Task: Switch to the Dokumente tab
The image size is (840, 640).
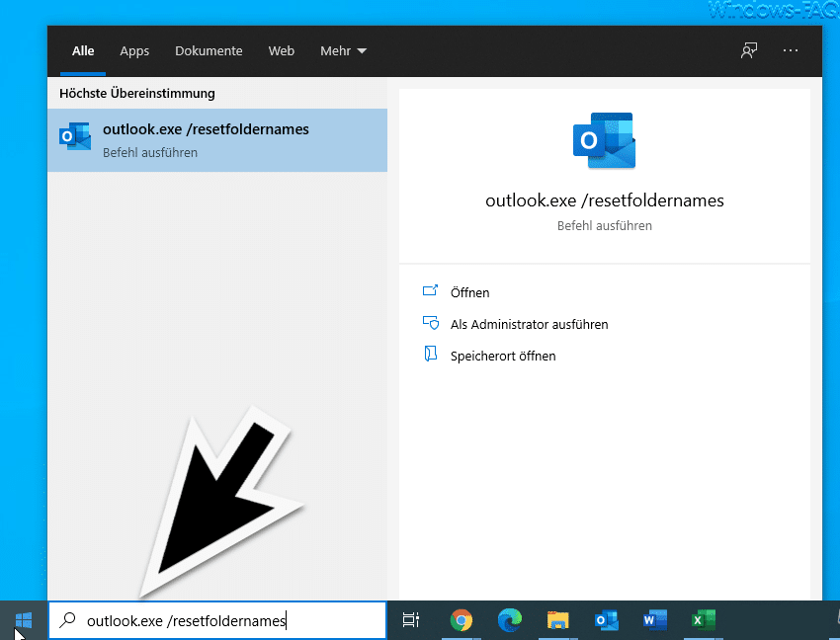Action: pos(209,51)
